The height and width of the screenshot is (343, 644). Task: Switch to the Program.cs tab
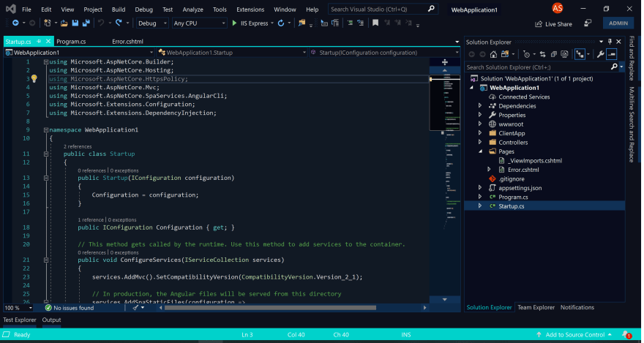71,42
